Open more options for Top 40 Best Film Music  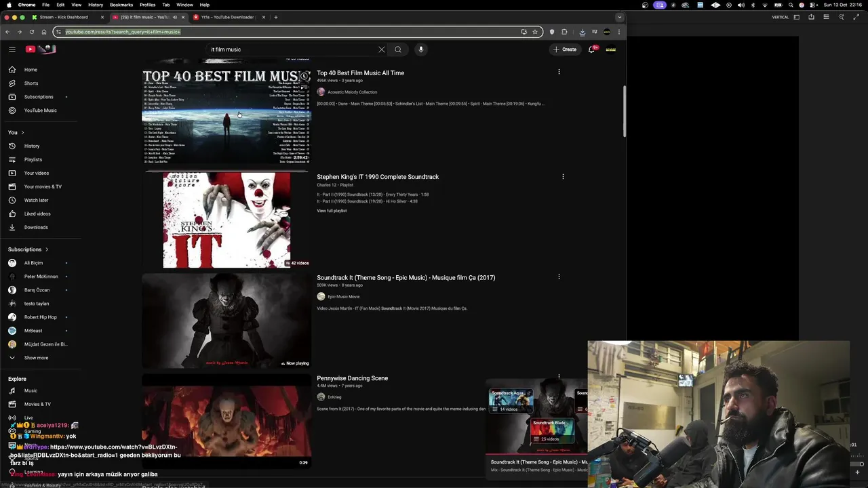click(559, 72)
